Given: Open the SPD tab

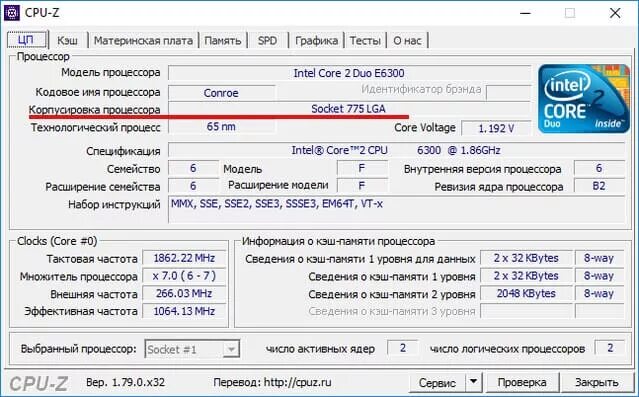Looking at the screenshot, I should tap(267, 40).
